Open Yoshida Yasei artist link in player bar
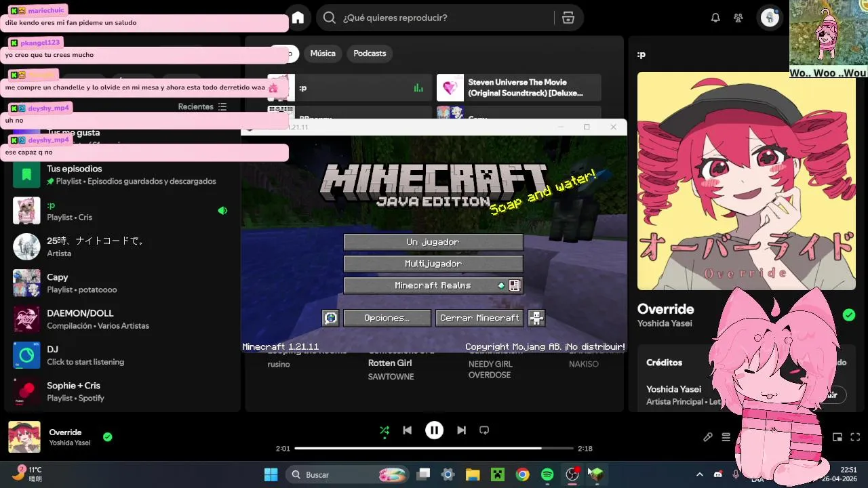The width and height of the screenshot is (868, 488). [69, 443]
